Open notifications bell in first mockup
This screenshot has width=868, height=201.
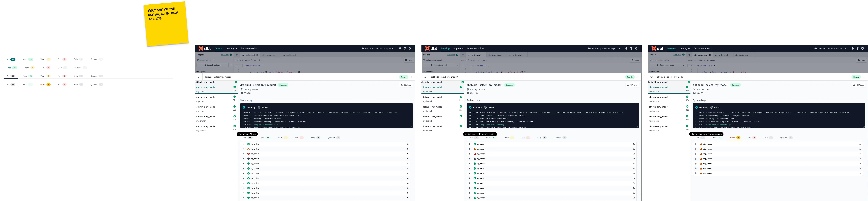coord(400,48)
